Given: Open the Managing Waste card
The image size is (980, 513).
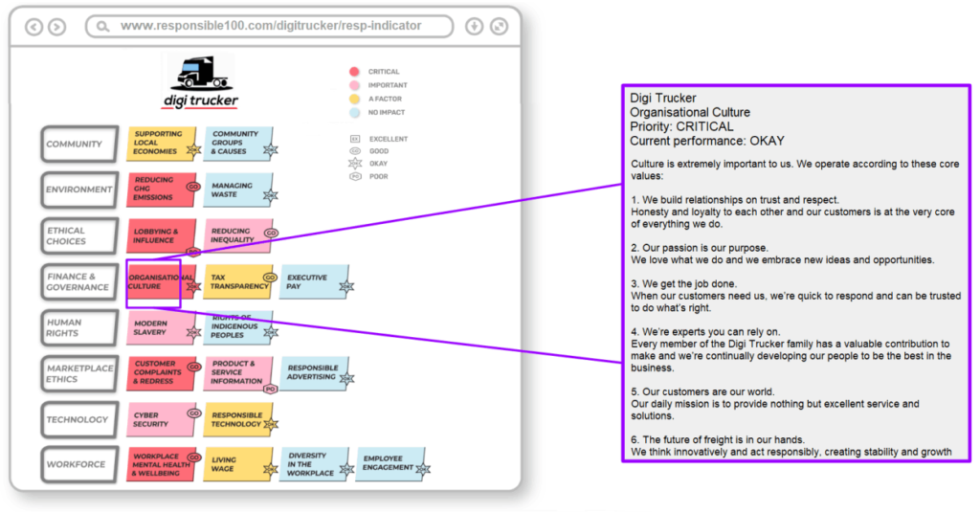Looking at the screenshot, I should click(237, 190).
